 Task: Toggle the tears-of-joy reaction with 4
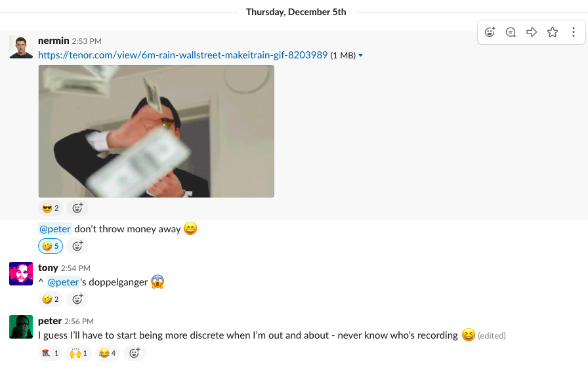[x=108, y=353]
